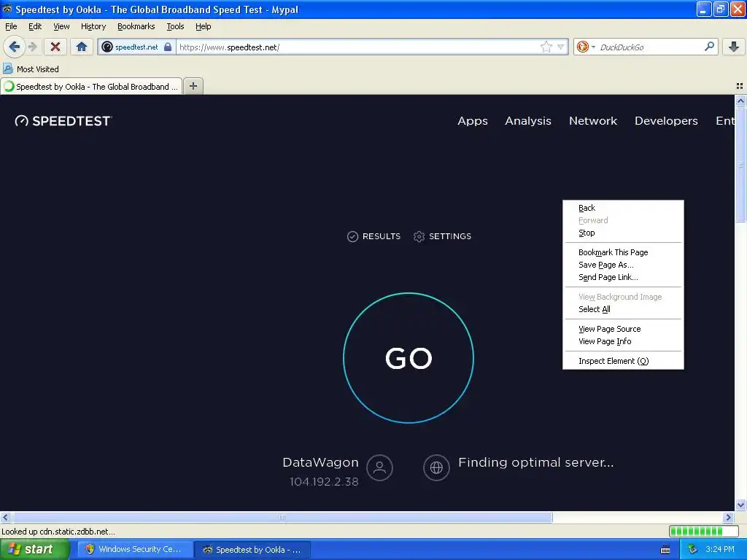Click the search magnifier icon

709,47
